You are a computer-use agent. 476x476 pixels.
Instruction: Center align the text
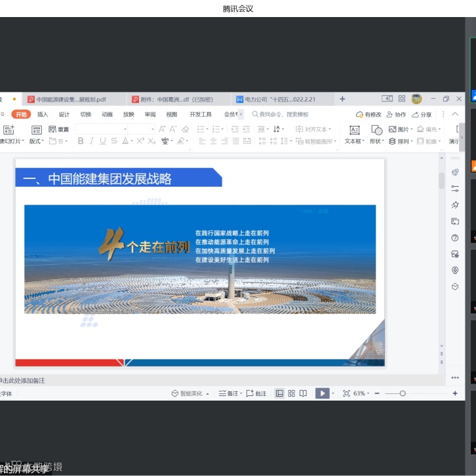click(213, 141)
